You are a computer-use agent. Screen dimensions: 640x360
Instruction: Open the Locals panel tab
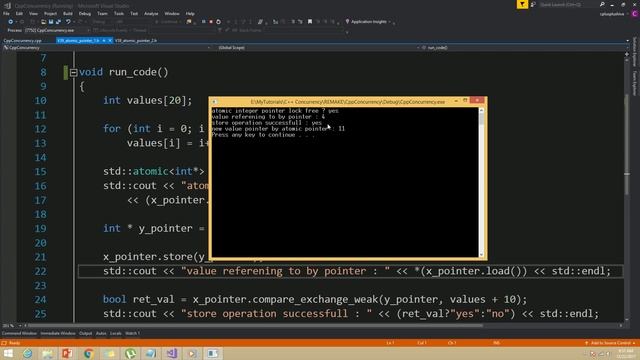tap(116, 333)
